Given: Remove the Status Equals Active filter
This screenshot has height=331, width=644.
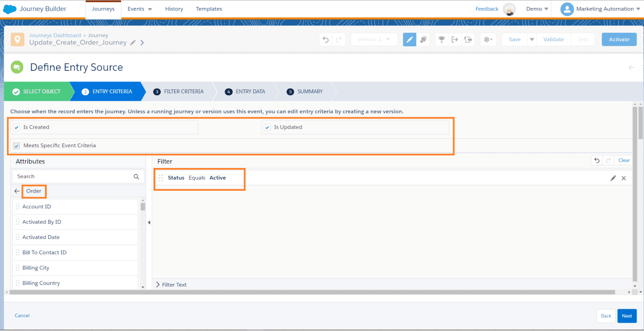Looking at the screenshot, I should pyautogui.click(x=624, y=178).
